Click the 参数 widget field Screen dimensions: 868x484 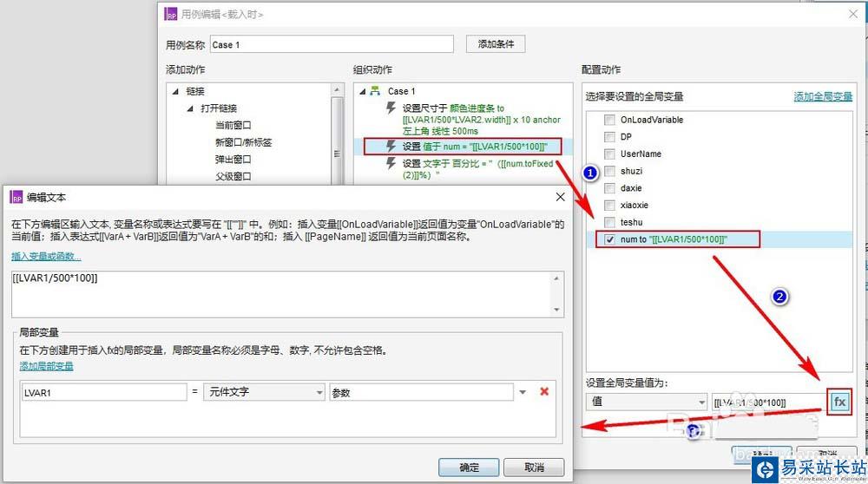point(421,392)
